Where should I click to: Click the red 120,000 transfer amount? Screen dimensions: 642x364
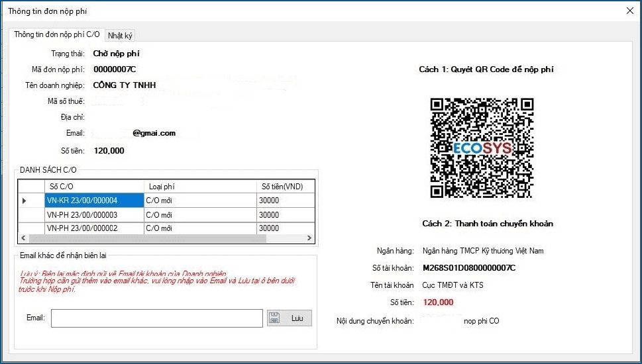[438, 302]
